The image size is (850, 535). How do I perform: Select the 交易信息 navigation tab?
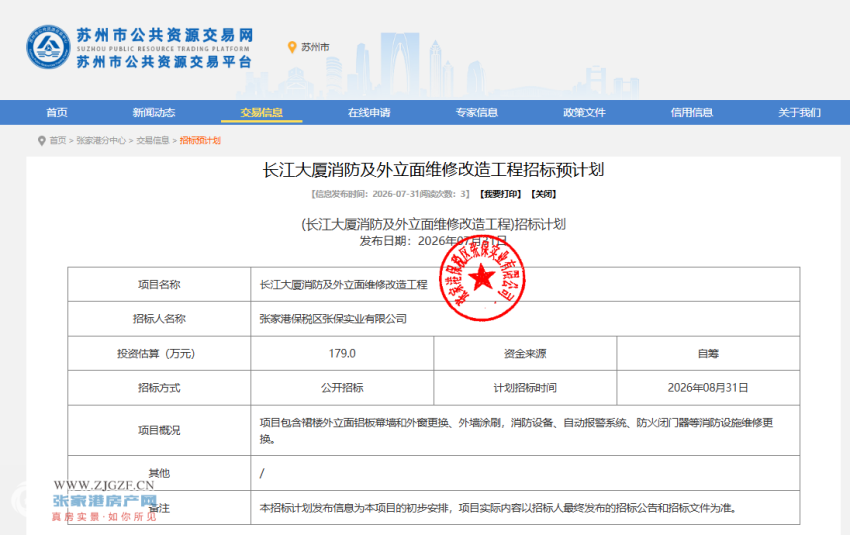pyautogui.click(x=262, y=113)
